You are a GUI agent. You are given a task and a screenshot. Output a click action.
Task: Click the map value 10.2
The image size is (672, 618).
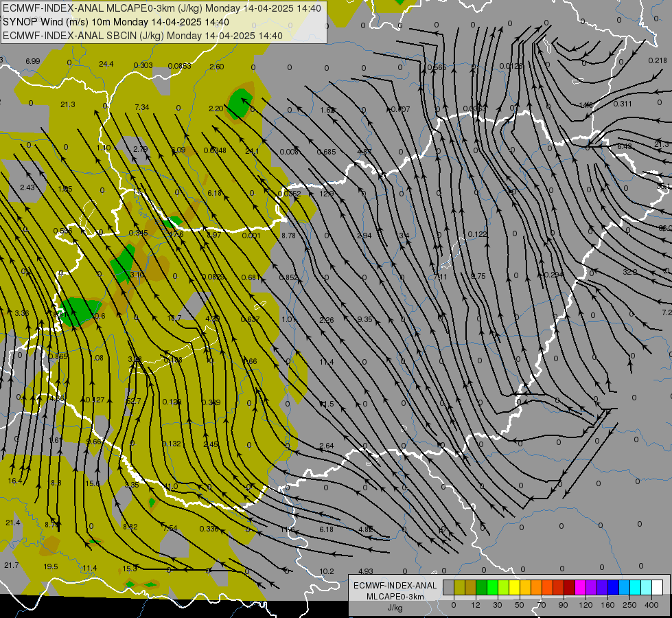pos(327,571)
